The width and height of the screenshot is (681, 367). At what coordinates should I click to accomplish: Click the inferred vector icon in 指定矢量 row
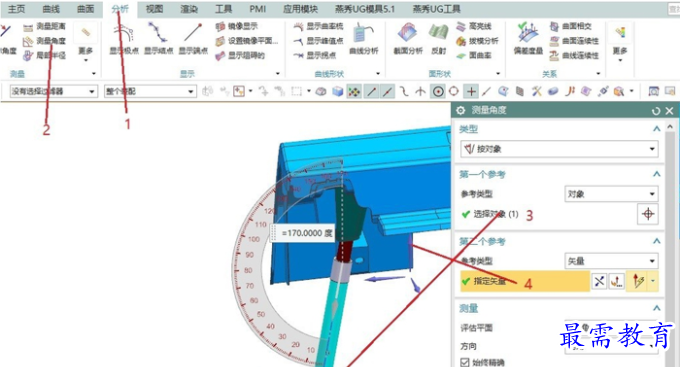click(x=638, y=281)
